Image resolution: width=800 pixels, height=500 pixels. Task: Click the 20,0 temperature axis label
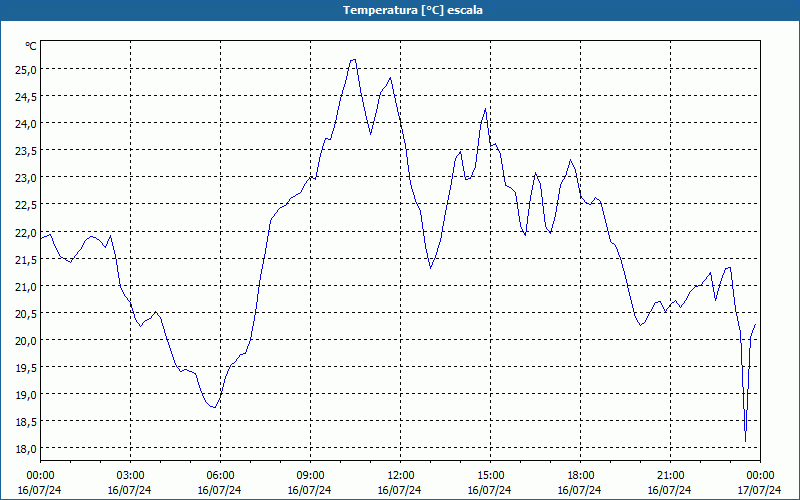(26, 340)
